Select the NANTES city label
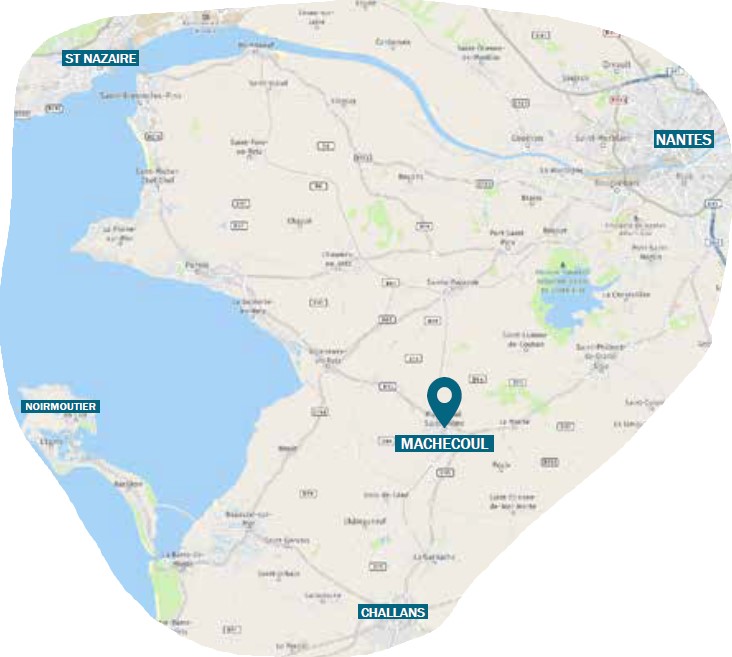 683,139
